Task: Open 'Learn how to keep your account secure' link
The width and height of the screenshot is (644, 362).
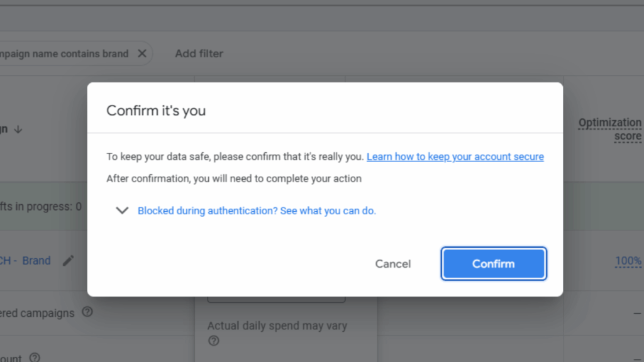Action: tap(455, 156)
